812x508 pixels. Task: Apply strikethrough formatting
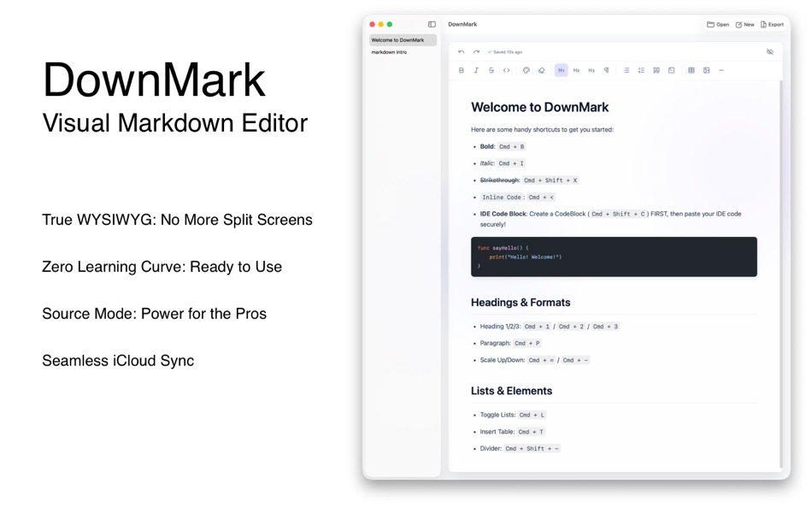coord(491,70)
